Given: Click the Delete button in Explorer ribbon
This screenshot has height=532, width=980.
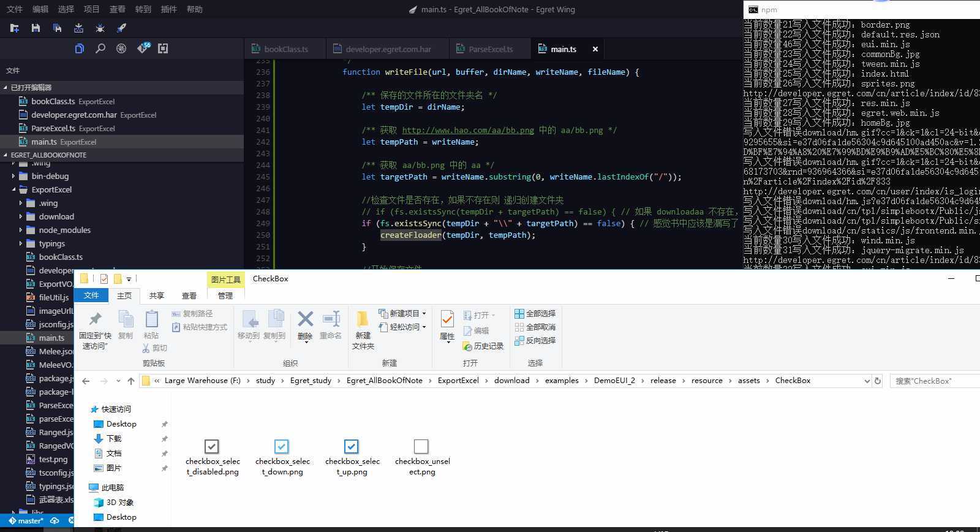Looking at the screenshot, I should click(x=305, y=325).
